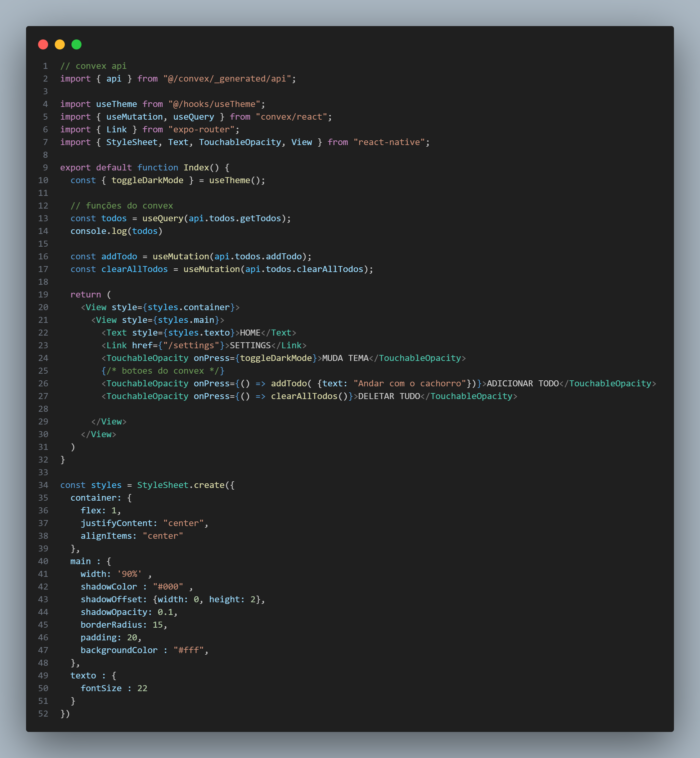Viewport: 700px width, 758px height.
Task: Click "Andar com o cachorro" string
Action: pos(409,384)
